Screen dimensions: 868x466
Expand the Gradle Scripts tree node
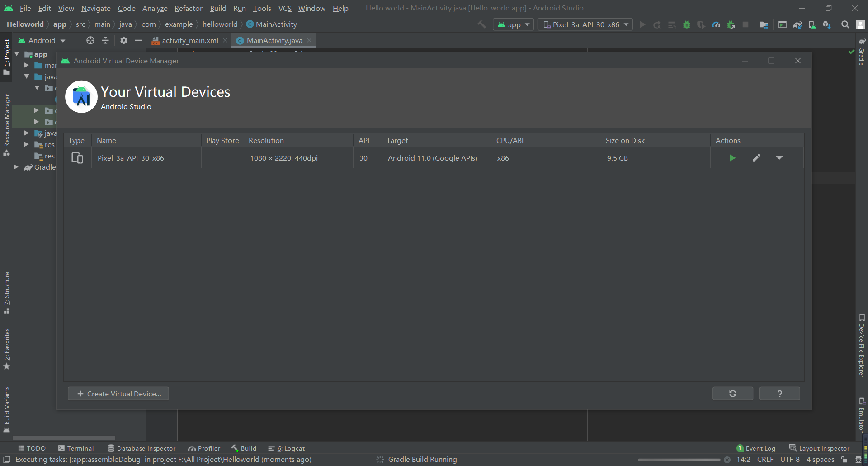16,167
